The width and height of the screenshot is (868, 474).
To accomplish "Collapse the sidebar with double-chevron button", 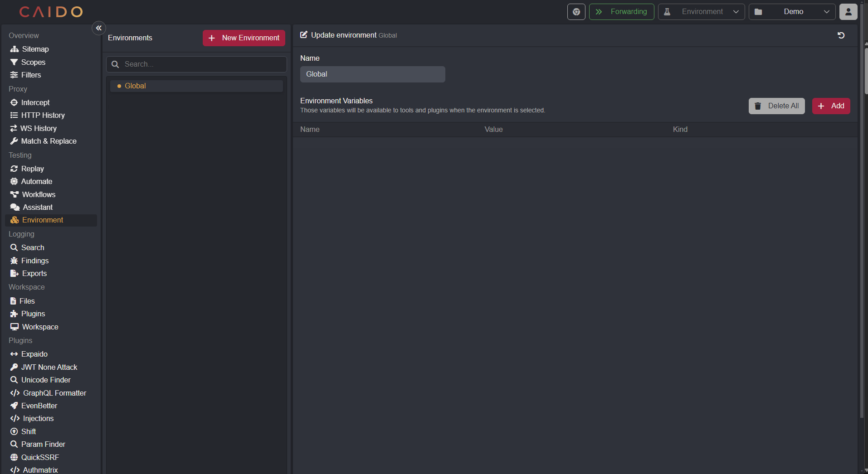I will tap(98, 28).
